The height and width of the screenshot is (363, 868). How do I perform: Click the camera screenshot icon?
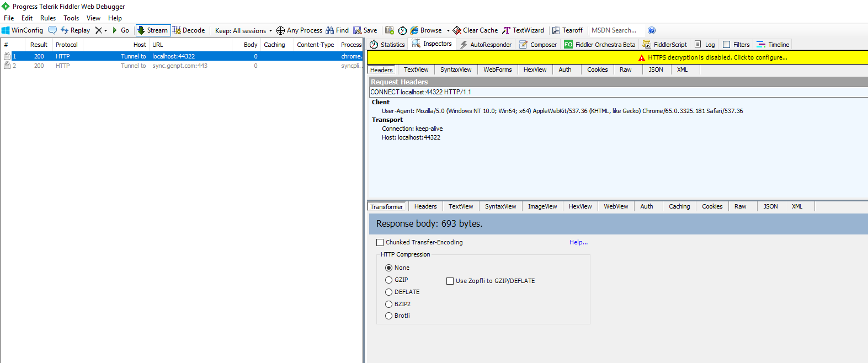point(390,30)
